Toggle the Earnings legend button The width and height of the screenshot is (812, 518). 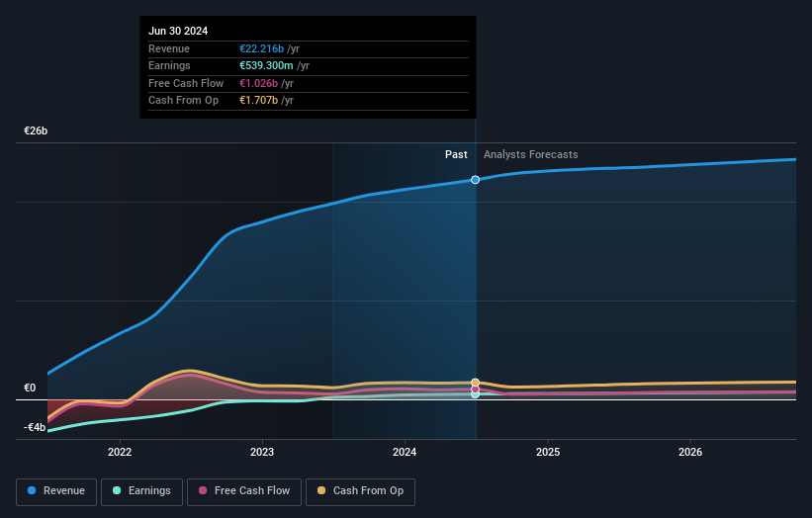pos(141,491)
